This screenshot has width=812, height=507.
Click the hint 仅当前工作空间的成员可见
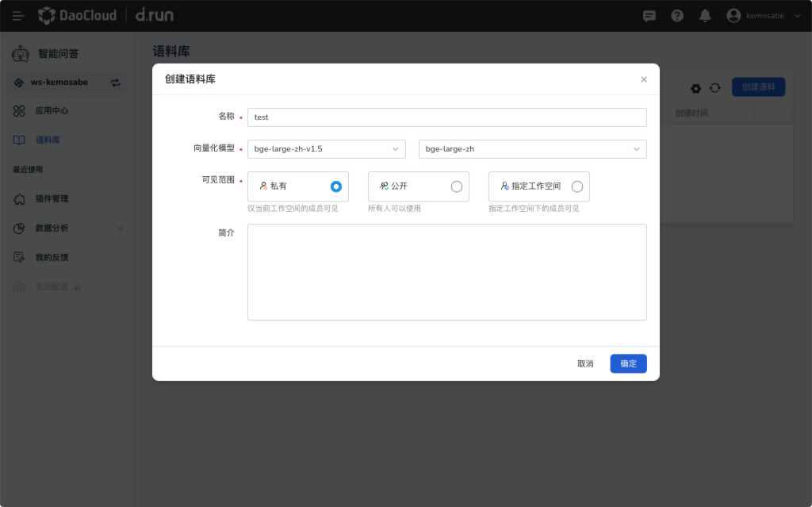click(293, 209)
